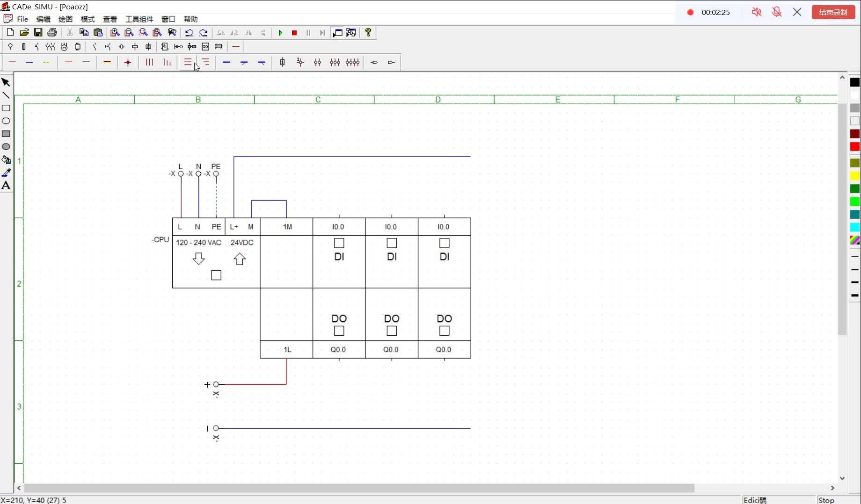This screenshot has width=861, height=504.
Task: Print the schematic with the printer icon
Action: click(52, 32)
